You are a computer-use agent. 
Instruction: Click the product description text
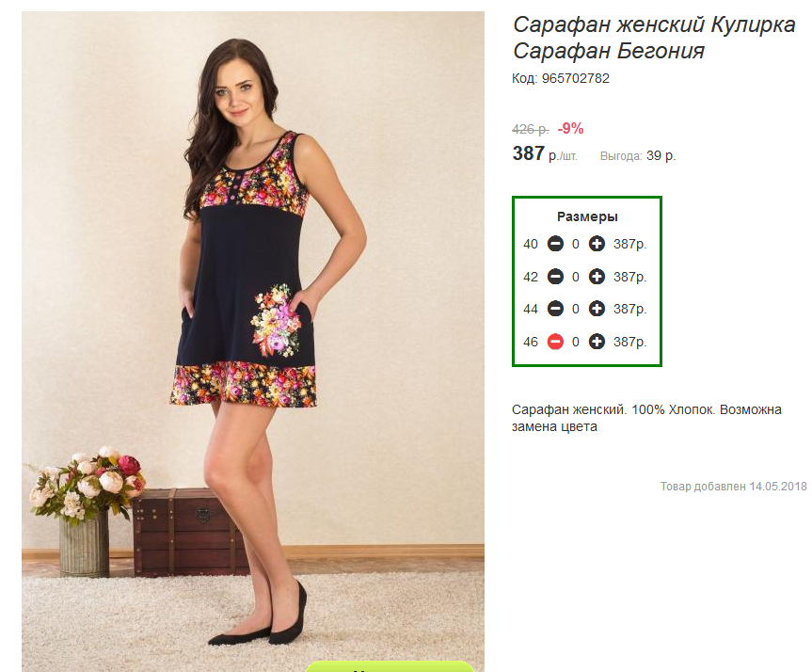point(646,418)
